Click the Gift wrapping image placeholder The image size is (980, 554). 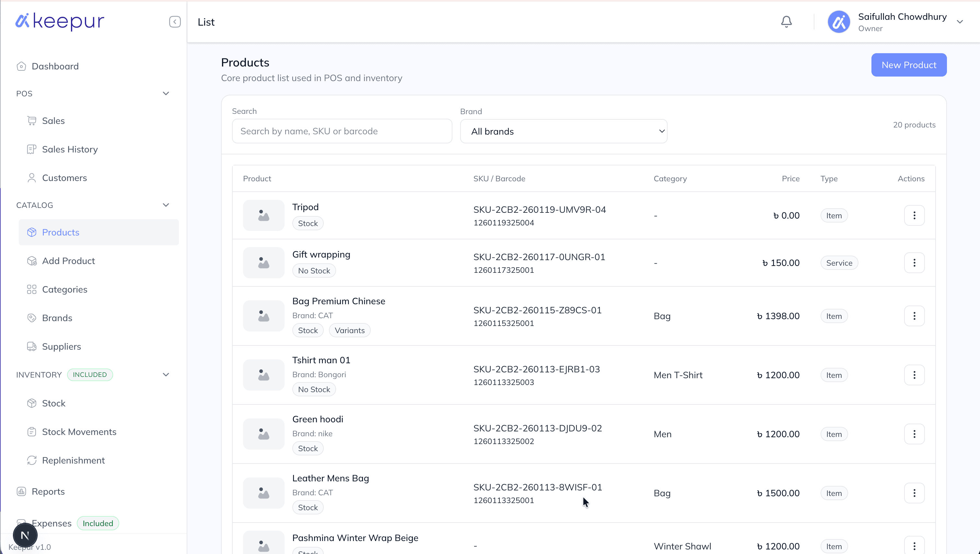coord(264,263)
